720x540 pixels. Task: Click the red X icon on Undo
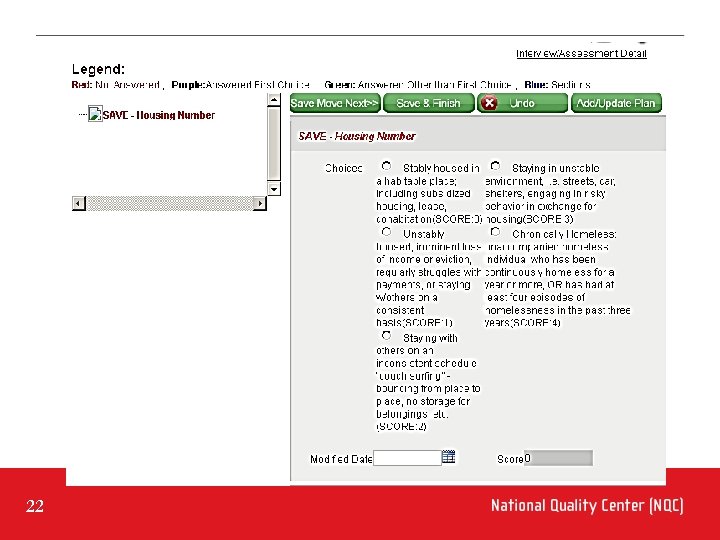click(x=489, y=103)
